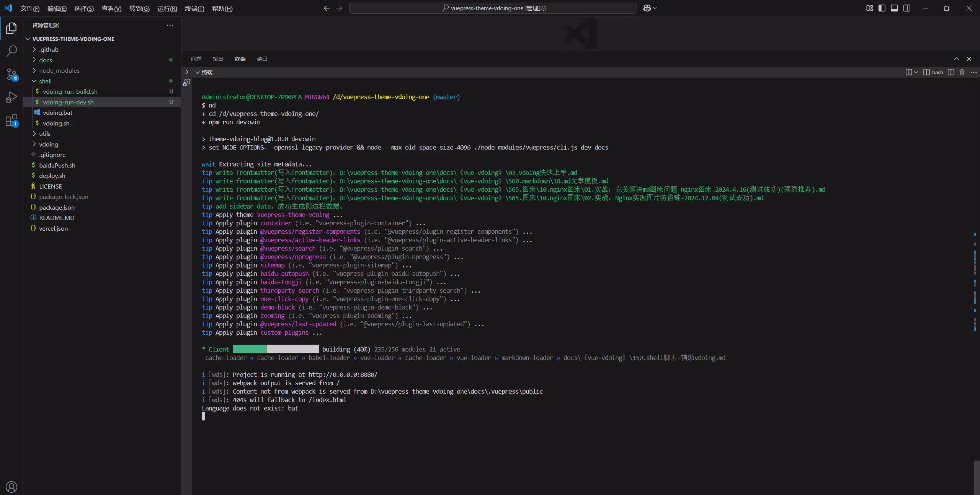Open vdoing.sh file

click(x=102, y=123)
